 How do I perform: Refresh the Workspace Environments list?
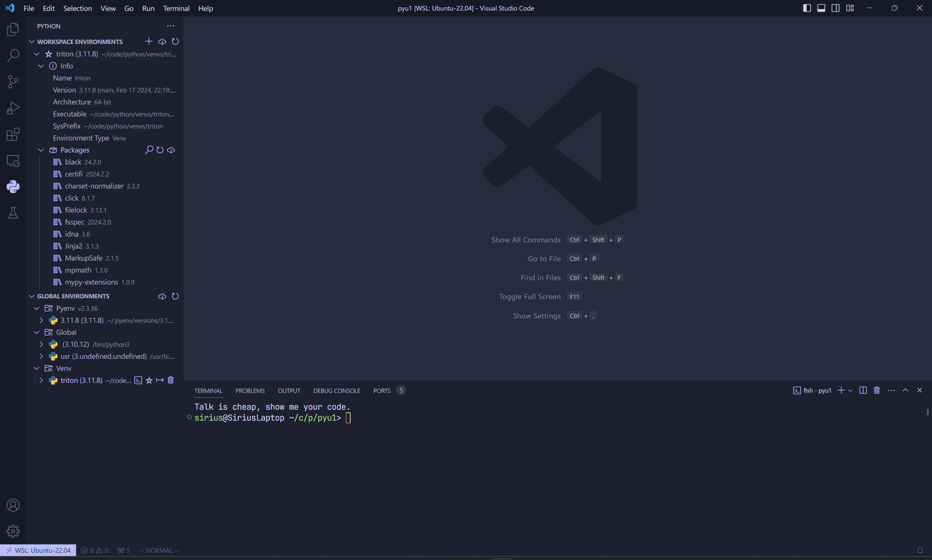(x=175, y=41)
